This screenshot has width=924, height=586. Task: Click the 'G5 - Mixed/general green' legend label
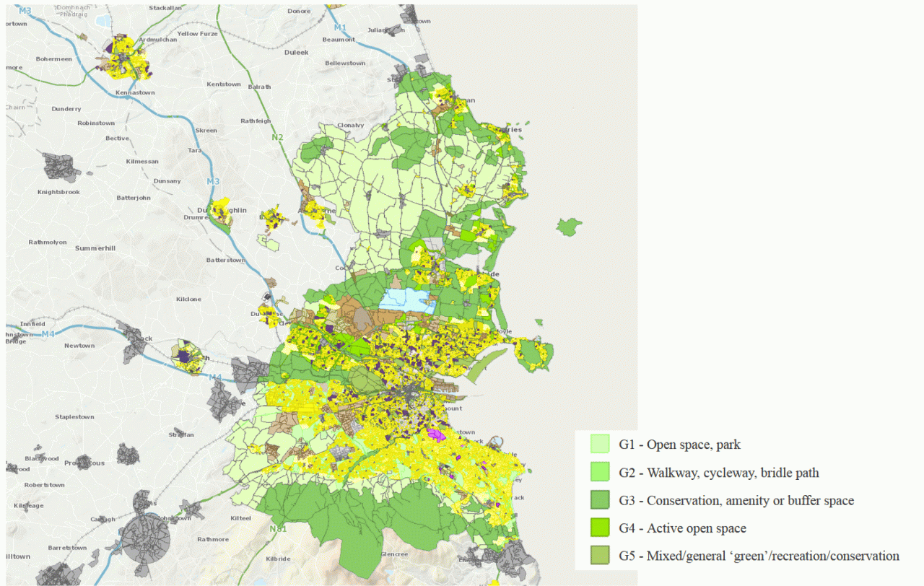point(759,556)
